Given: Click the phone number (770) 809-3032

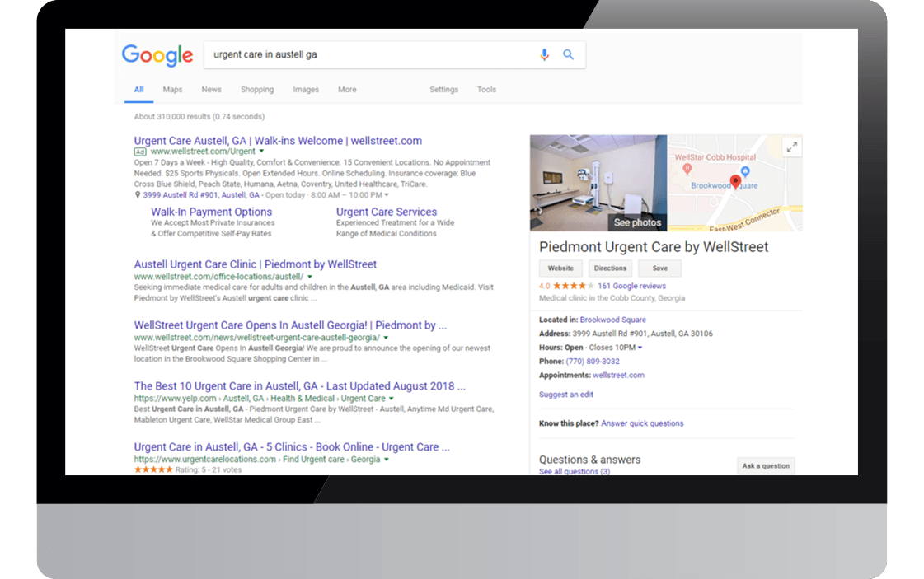Looking at the screenshot, I should tap(592, 362).
